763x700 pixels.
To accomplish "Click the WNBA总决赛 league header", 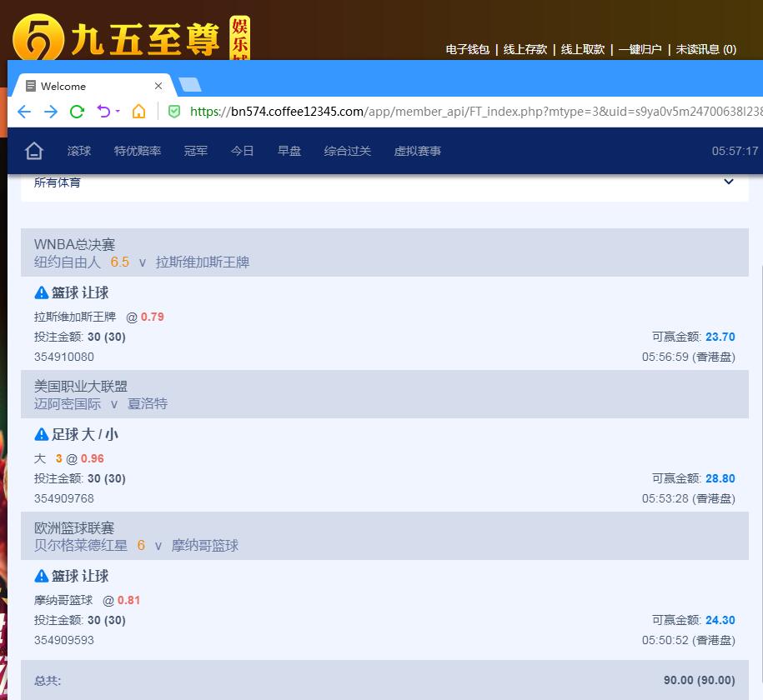I will [74, 244].
